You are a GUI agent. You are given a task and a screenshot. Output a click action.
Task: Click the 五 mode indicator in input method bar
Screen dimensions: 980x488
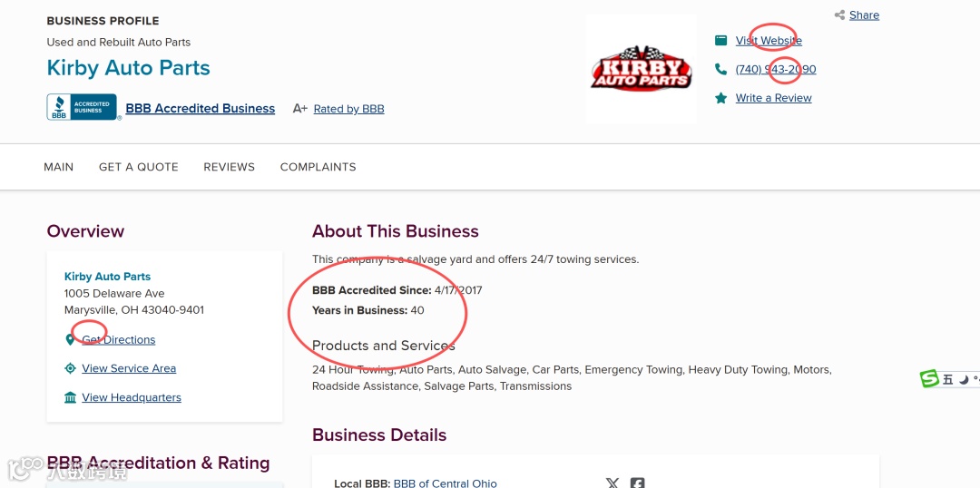pos(948,379)
